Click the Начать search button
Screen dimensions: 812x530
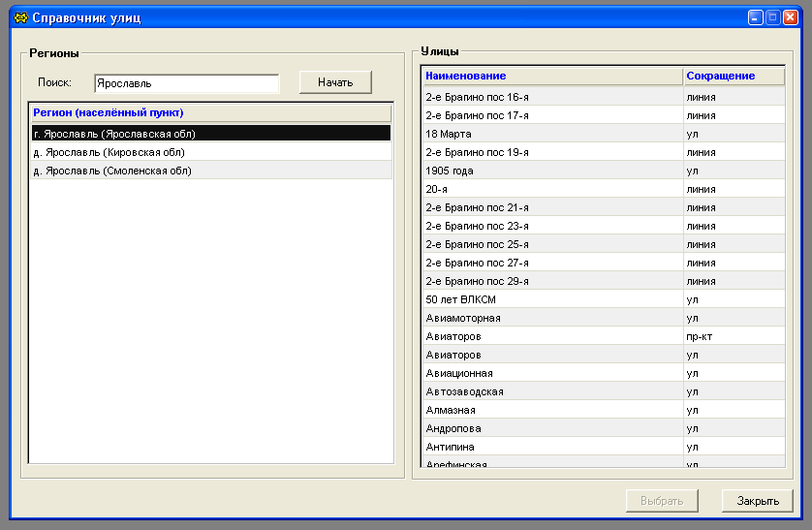point(335,82)
